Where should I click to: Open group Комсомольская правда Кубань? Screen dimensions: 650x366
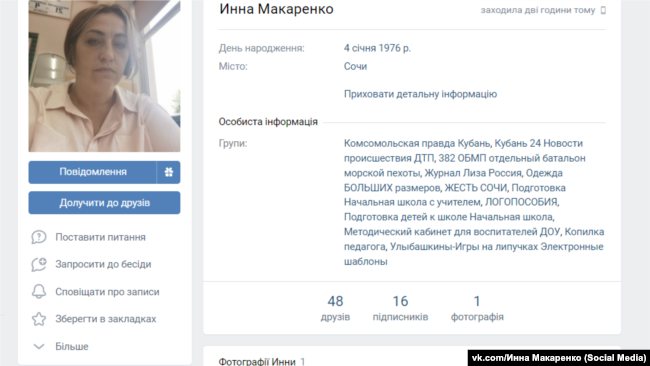(x=417, y=143)
